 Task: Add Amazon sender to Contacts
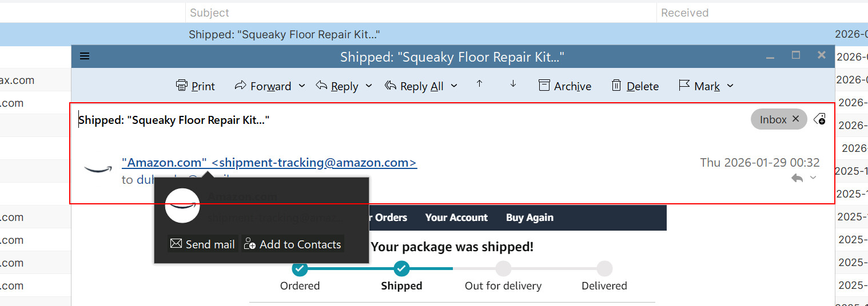(x=293, y=244)
